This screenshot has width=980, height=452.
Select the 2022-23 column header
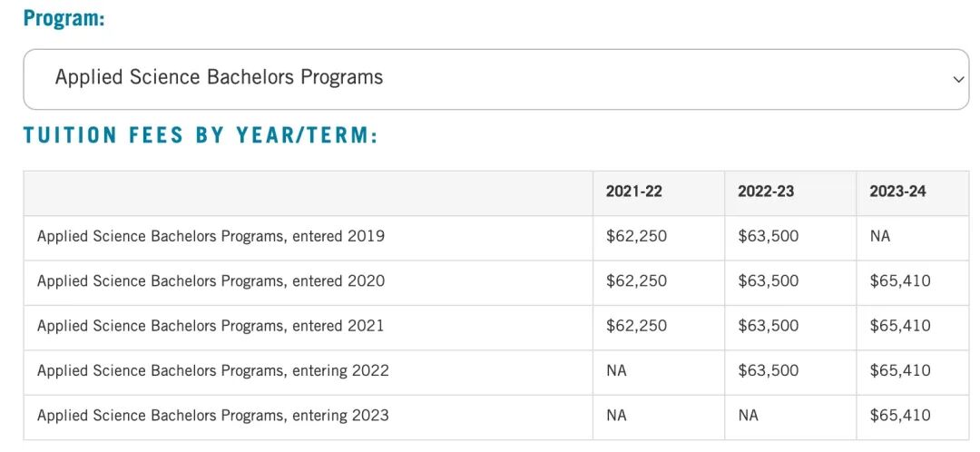(766, 192)
